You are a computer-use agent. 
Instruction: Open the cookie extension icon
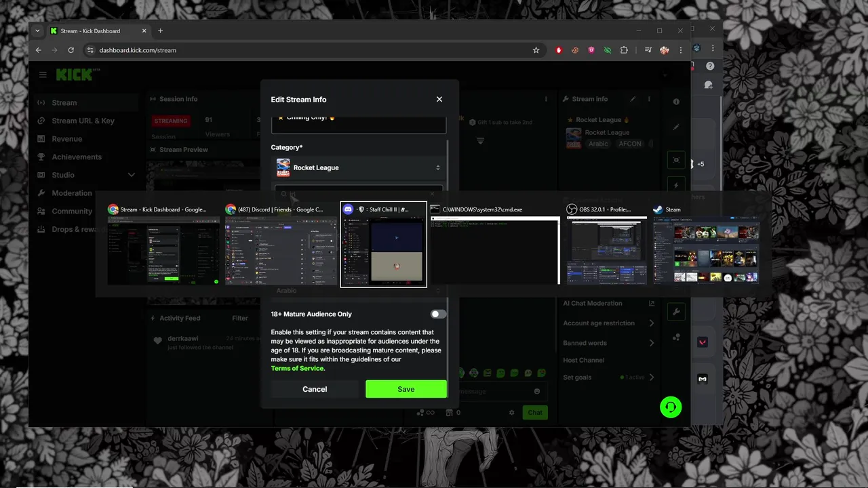point(575,50)
